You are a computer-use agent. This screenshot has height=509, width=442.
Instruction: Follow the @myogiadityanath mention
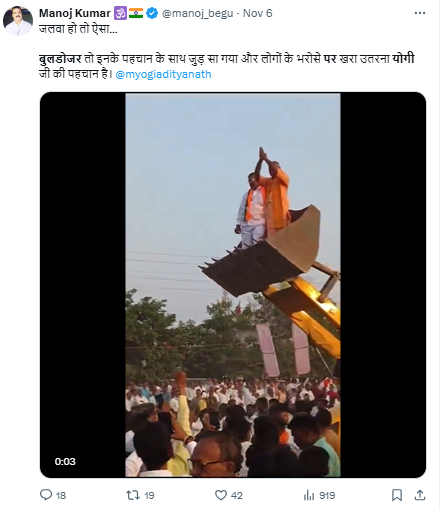point(163,74)
